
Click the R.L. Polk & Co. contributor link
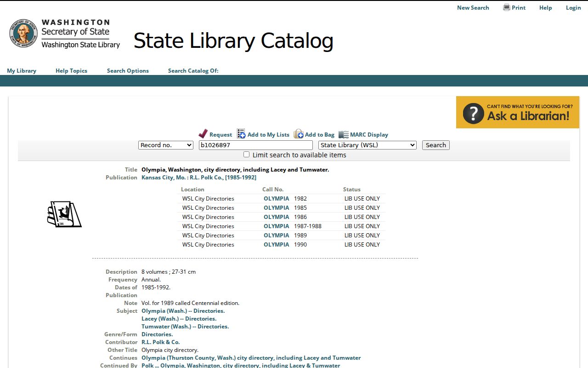[161, 342]
